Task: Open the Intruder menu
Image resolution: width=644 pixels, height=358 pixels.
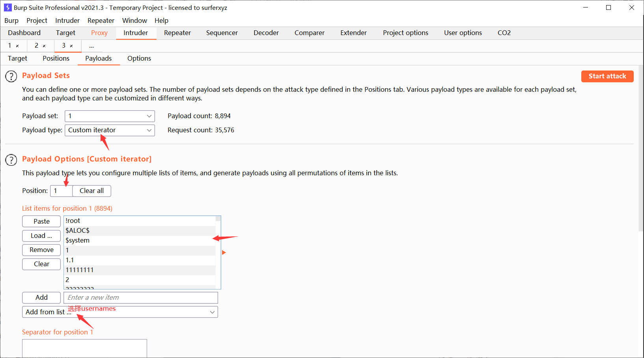Action: 67,20
